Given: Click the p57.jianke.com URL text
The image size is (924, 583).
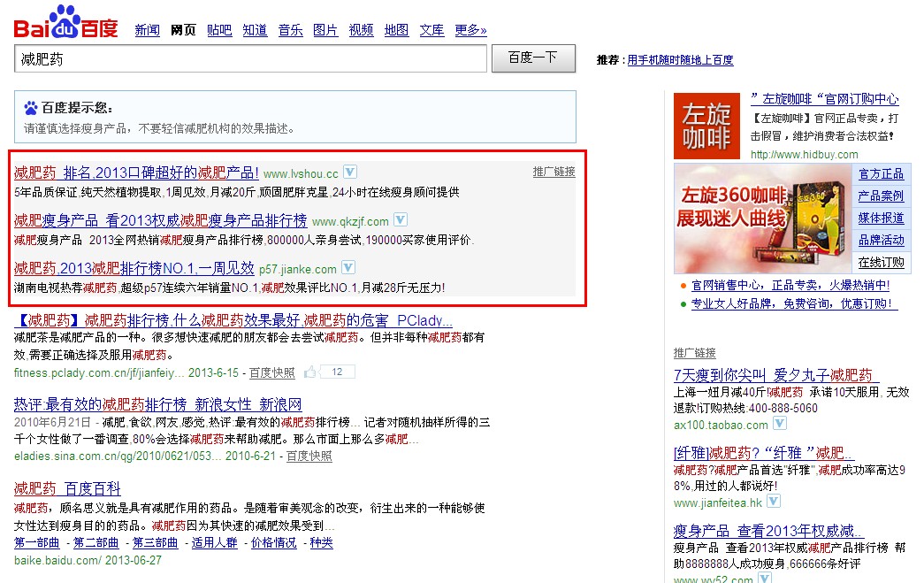Looking at the screenshot, I should click(298, 270).
